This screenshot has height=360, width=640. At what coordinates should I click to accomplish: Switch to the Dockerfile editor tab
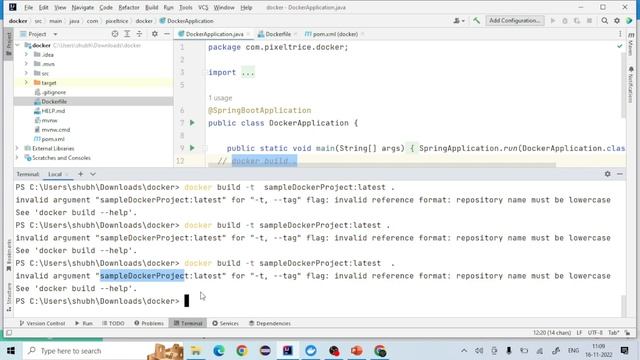click(x=278, y=34)
